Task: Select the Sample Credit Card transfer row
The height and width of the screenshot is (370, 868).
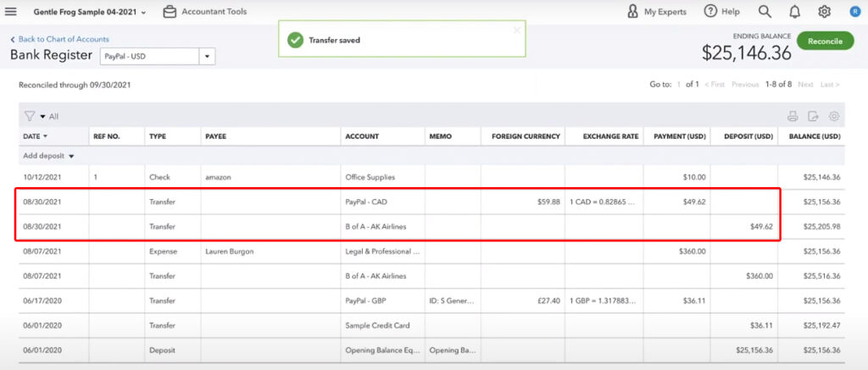Action: point(431,325)
